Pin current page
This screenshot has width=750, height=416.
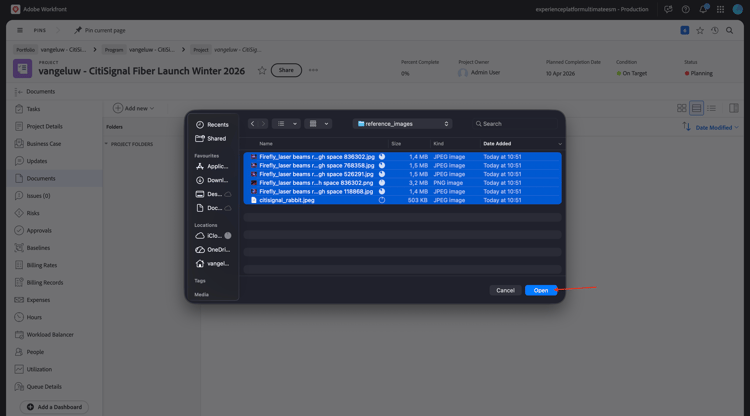pyautogui.click(x=99, y=30)
